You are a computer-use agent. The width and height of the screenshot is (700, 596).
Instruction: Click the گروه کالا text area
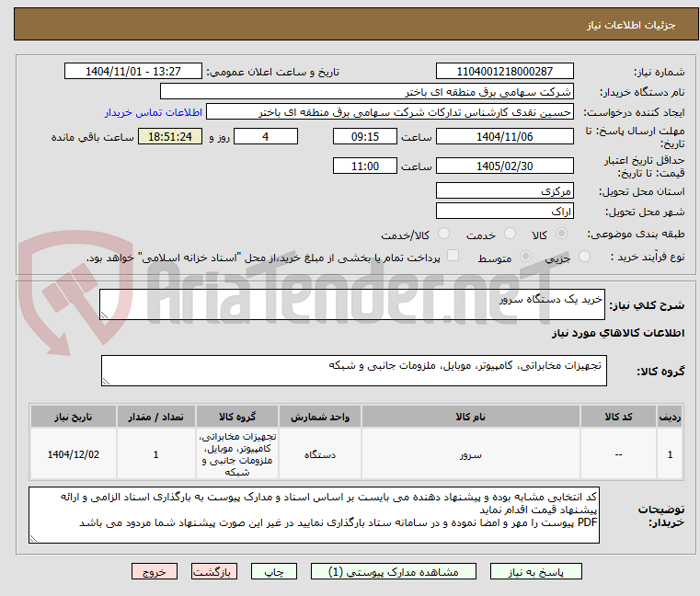(354, 371)
